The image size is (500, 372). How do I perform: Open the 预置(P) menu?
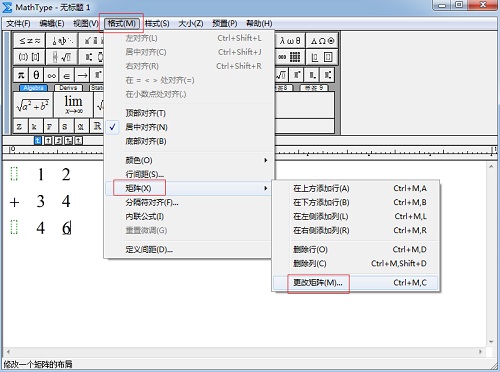(225, 23)
